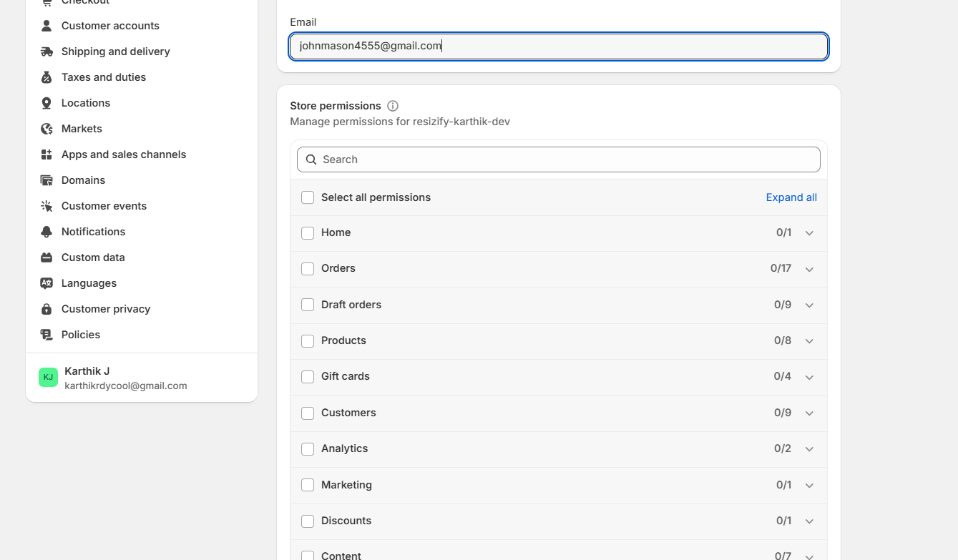The image size is (958, 560).
Task: Open the Store permissions info tooltip icon
Action: [x=392, y=105]
